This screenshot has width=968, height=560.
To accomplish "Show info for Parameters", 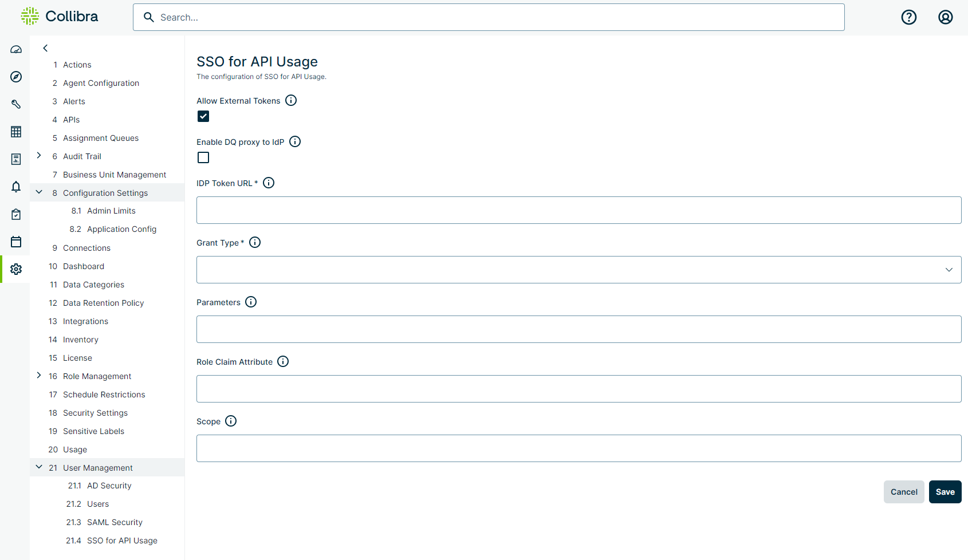I will 251,302.
